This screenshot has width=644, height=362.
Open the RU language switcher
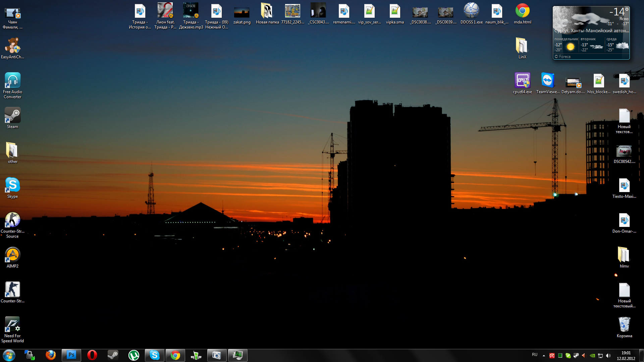[535, 355]
